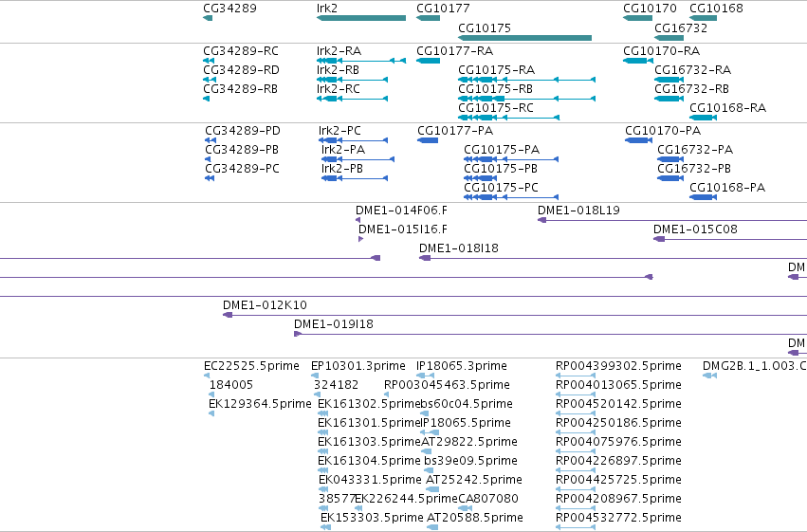Click EST EP10301.3prime
The image size is (807, 532).
tap(358, 366)
